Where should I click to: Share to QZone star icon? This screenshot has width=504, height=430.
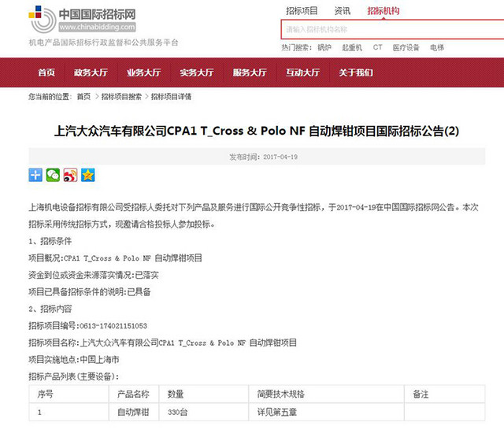87,175
